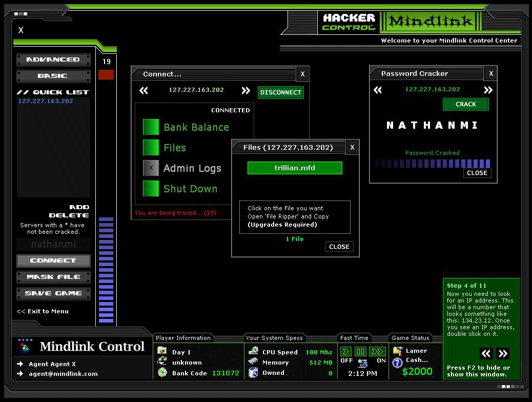Open Files on connected server
Screen dimensions: 532x402
coord(175,148)
